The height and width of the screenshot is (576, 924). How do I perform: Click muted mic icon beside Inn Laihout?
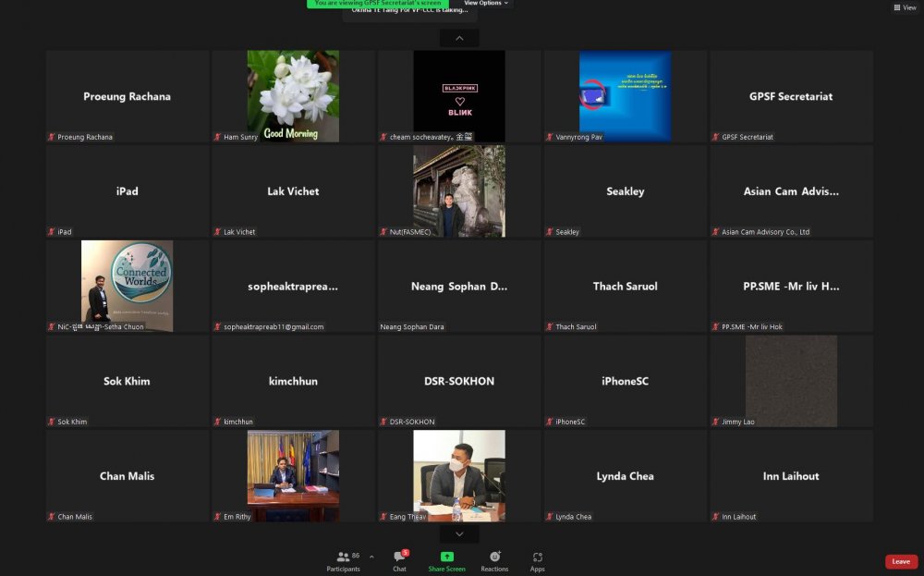coord(716,517)
